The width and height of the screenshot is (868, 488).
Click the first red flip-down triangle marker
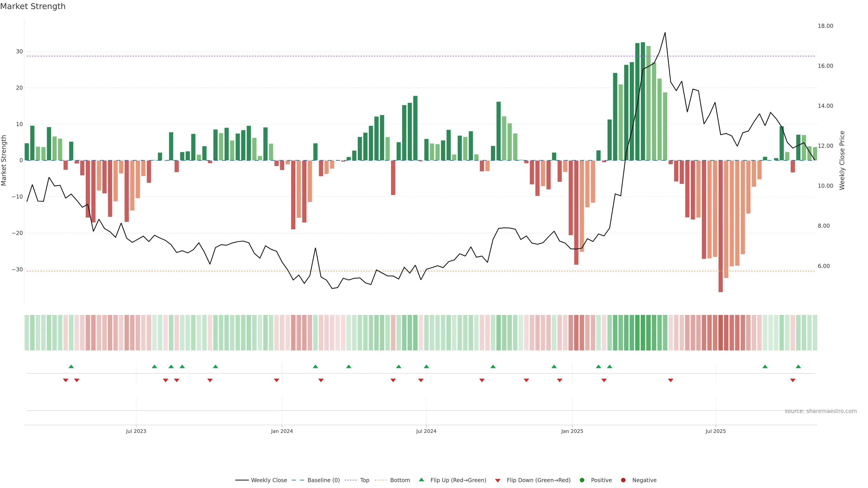[x=65, y=380]
